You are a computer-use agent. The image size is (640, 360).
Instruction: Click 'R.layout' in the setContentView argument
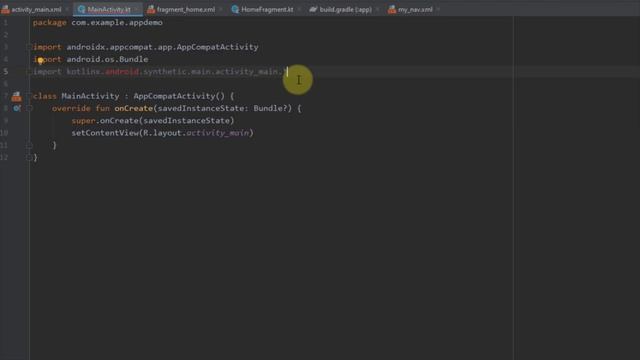(x=162, y=133)
